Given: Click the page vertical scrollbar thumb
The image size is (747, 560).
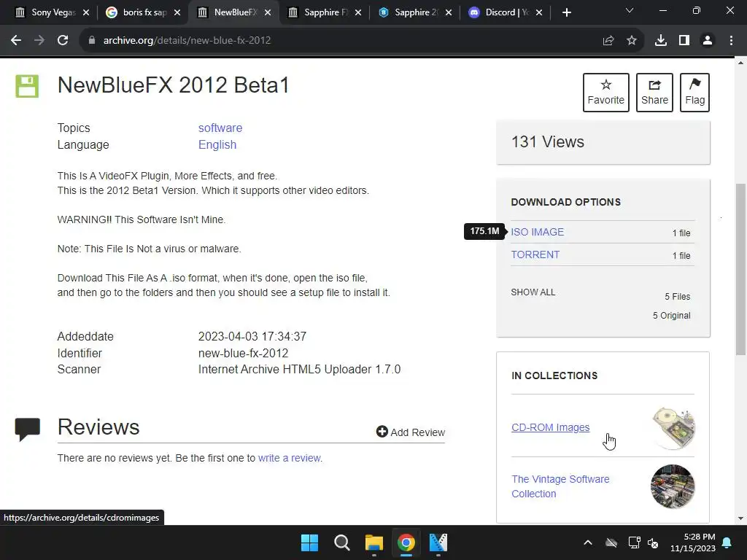Looking at the screenshot, I should 740,269.
